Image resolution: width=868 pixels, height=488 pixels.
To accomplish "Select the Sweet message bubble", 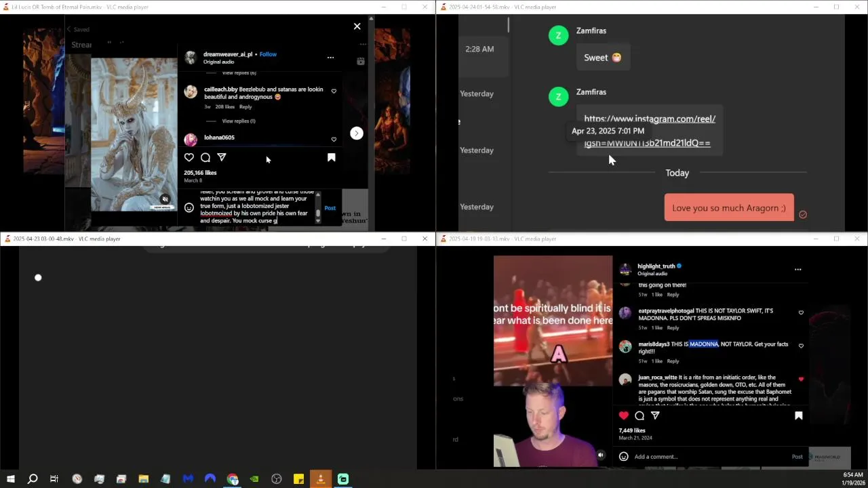I will (602, 58).
